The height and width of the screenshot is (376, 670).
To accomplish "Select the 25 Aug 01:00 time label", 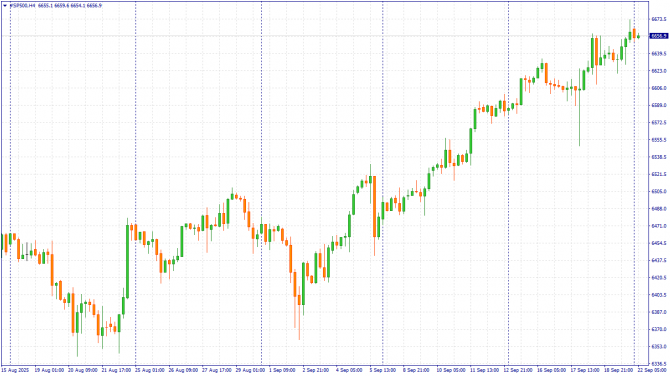I will (x=150, y=370).
